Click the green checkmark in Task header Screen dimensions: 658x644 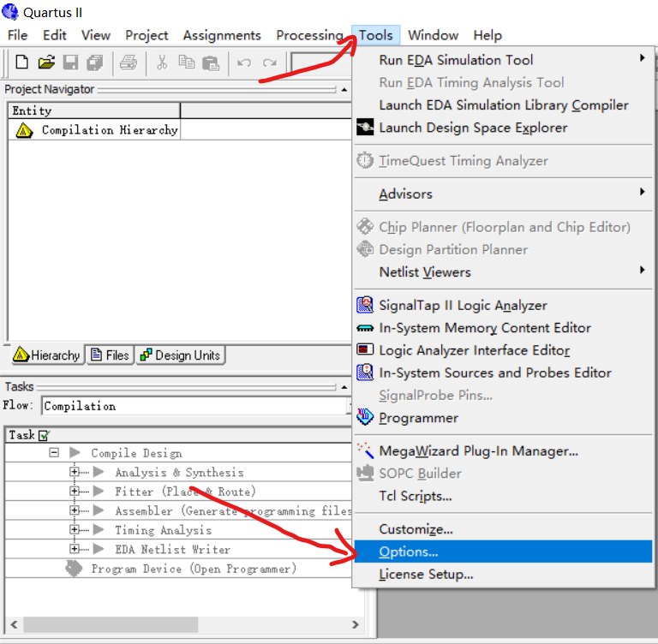pos(45,435)
